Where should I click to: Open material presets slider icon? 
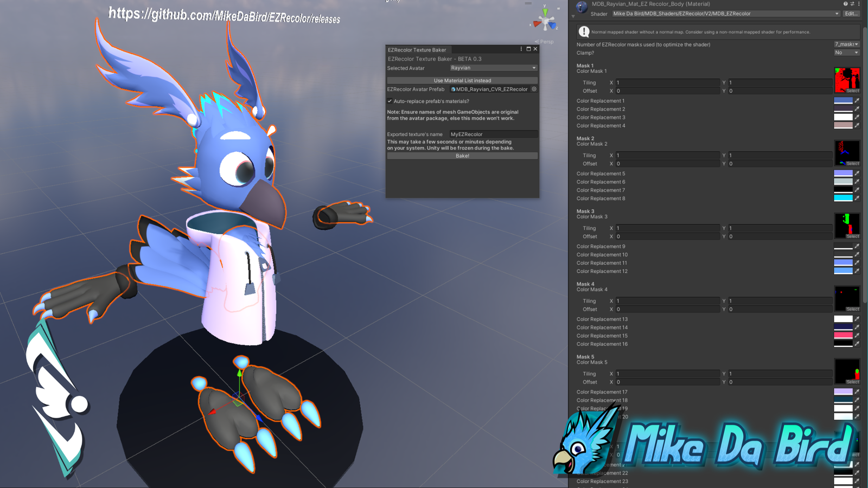[x=852, y=4]
